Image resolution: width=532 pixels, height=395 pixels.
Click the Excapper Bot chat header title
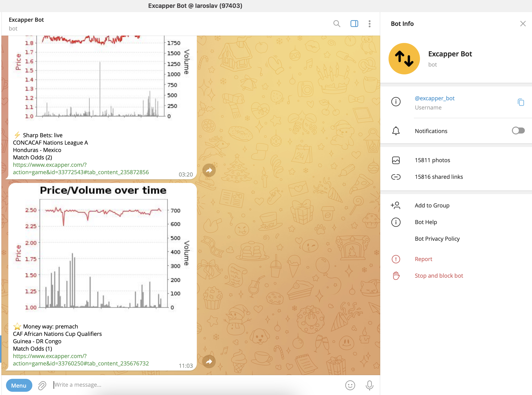pos(26,20)
